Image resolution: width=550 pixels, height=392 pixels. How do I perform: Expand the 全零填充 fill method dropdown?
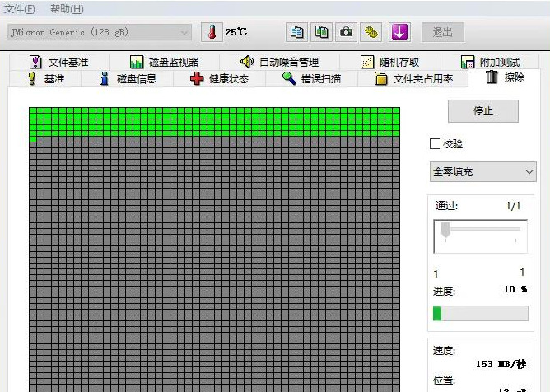coord(482,172)
